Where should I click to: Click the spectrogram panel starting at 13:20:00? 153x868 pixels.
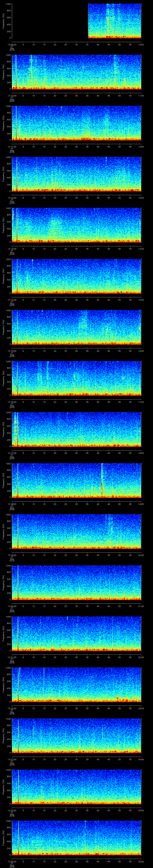[x=77, y=582]
